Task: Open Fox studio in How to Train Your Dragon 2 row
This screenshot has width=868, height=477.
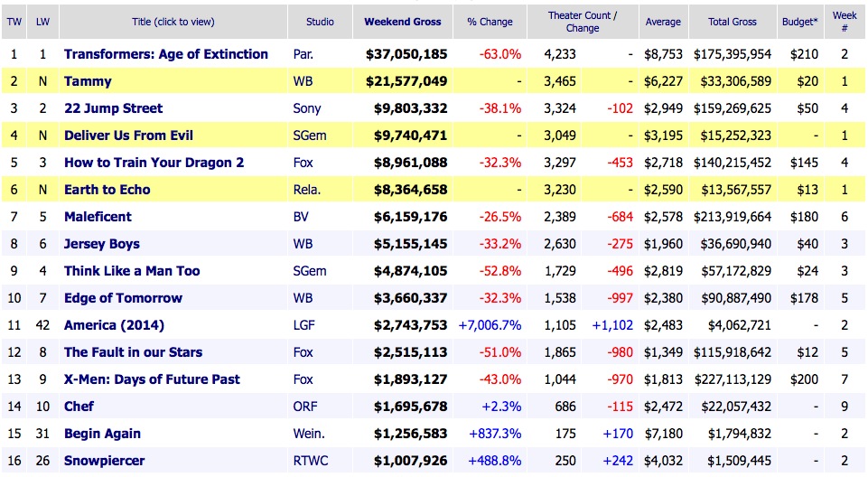Action: click(x=303, y=163)
